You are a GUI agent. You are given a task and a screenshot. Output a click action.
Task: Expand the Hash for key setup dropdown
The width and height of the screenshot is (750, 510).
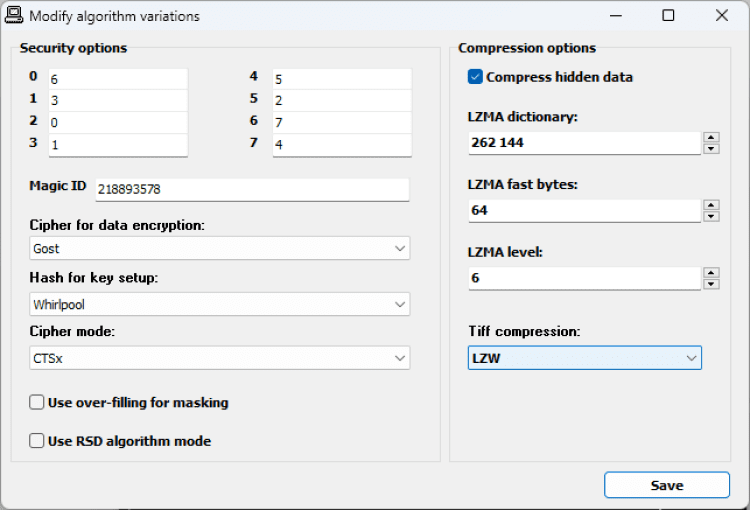(x=220, y=304)
